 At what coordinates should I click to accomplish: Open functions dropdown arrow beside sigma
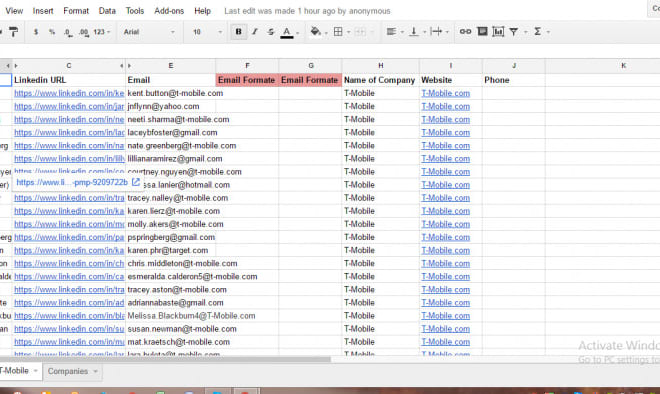pos(548,32)
